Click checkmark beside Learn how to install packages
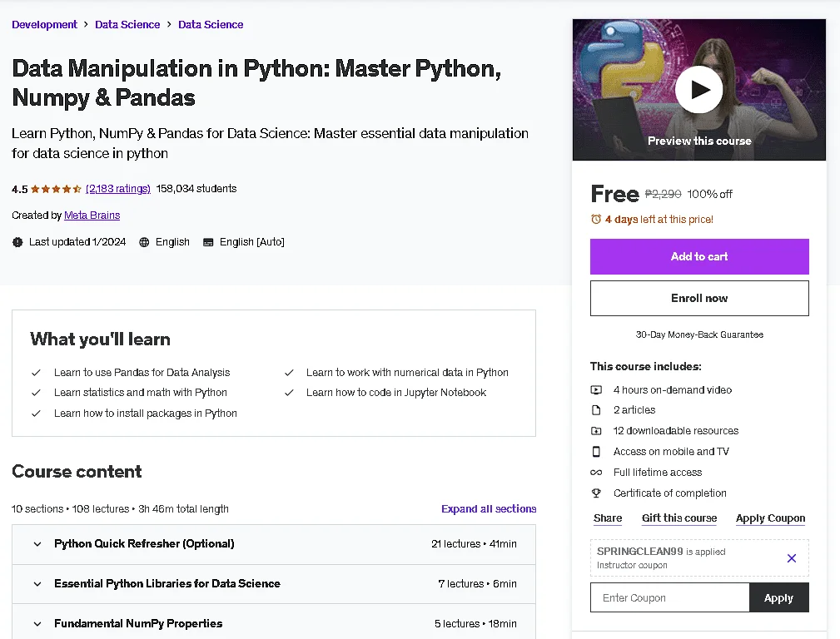Image resolution: width=840 pixels, height=639 pixels. [36, 414]
